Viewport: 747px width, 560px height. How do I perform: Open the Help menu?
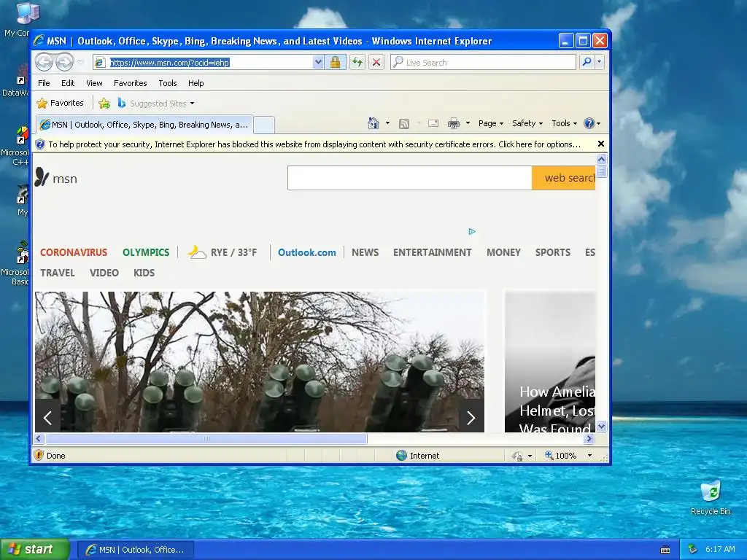(196, 83)
